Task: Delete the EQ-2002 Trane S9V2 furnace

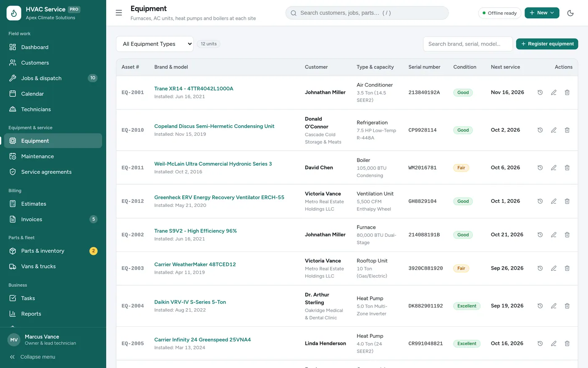Action: tap(567, 235)
